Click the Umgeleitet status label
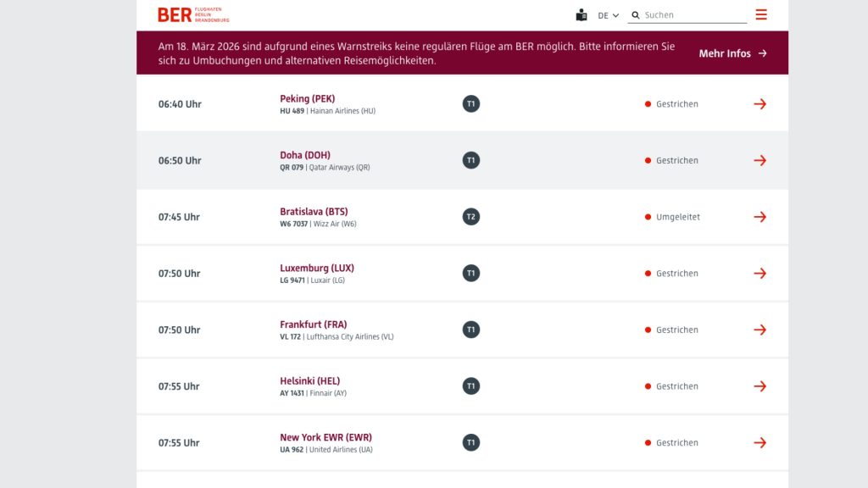This screenshot has height=488, width=868. (x=677, y=217)
